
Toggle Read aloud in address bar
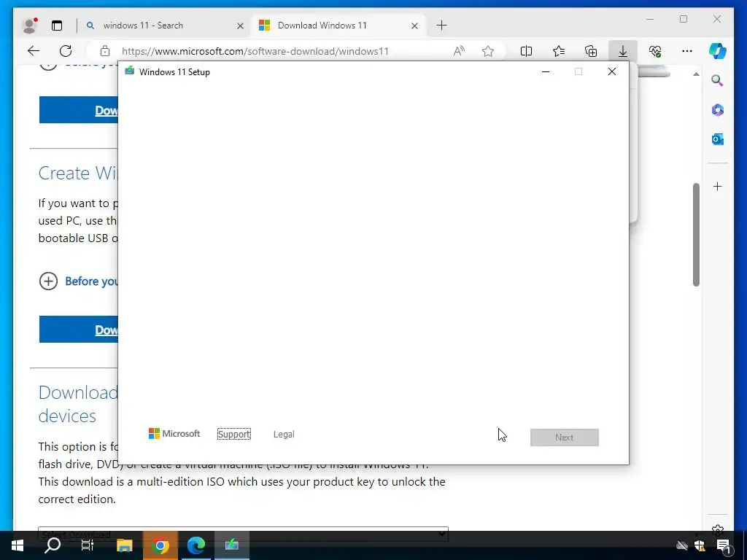(x=459, y=51)
